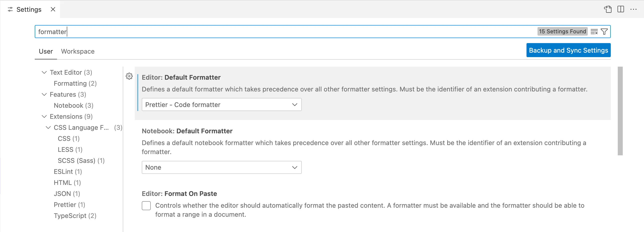The height and width of the screenshot is (232, 644).
Task: Select Notebook (3) in the tree
Action: 73,105
